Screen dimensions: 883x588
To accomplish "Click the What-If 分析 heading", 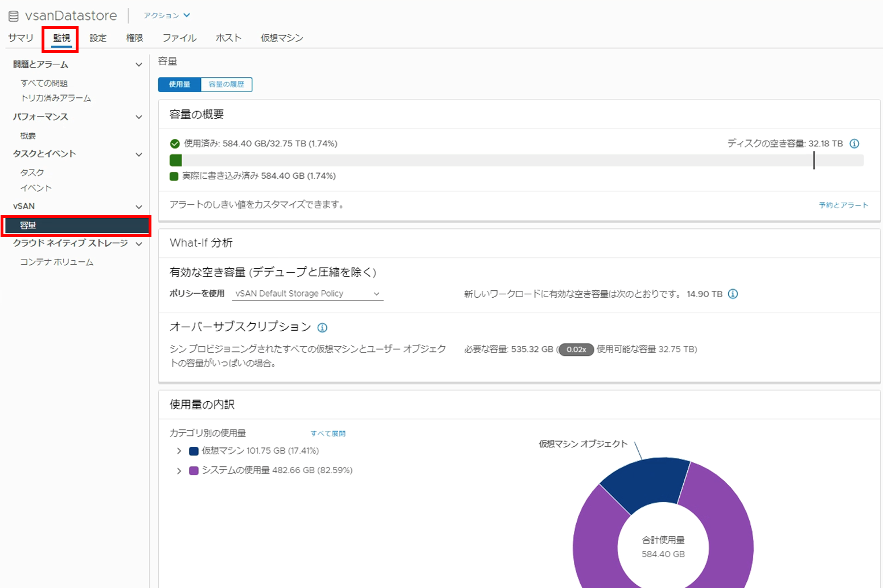I will click(x=201, y=243).
